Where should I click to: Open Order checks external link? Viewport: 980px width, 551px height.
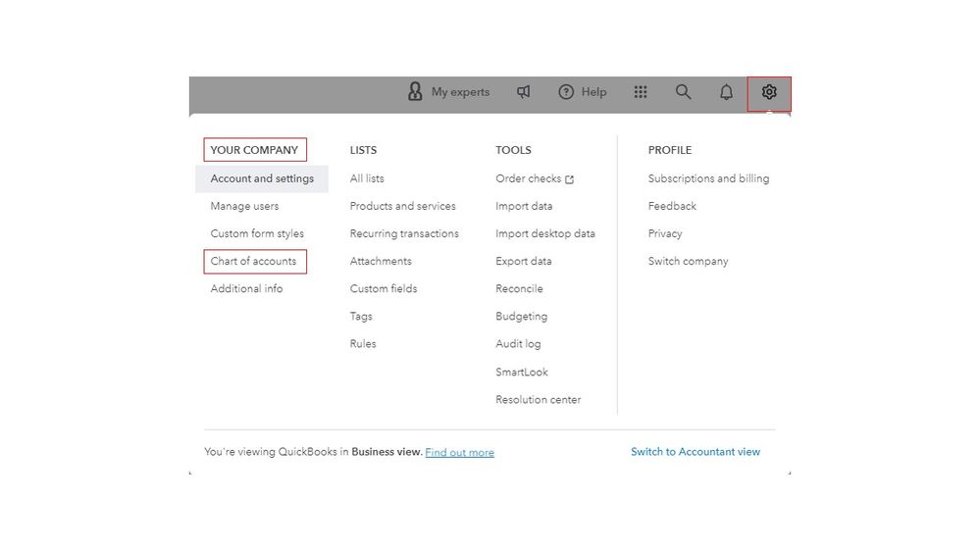click(535, 178)
